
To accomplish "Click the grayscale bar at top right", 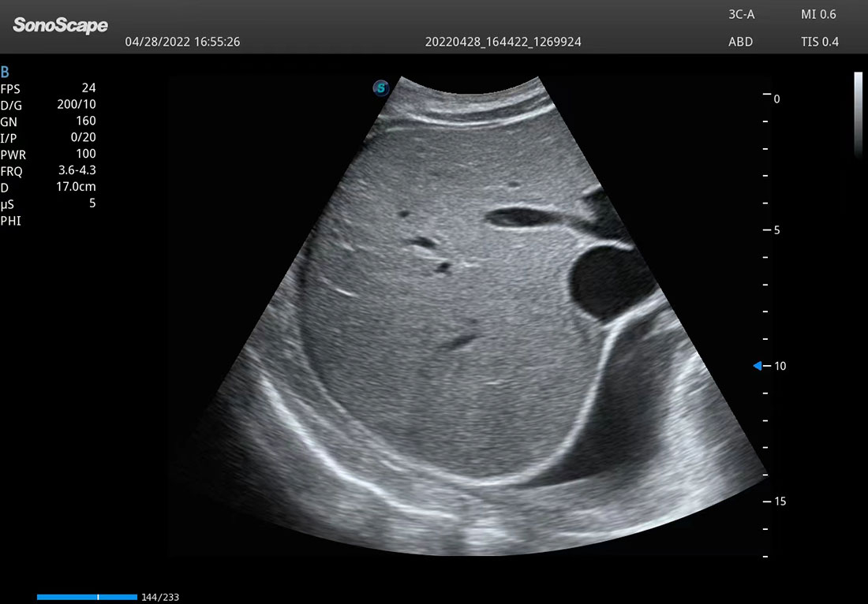I will [859, 114].
